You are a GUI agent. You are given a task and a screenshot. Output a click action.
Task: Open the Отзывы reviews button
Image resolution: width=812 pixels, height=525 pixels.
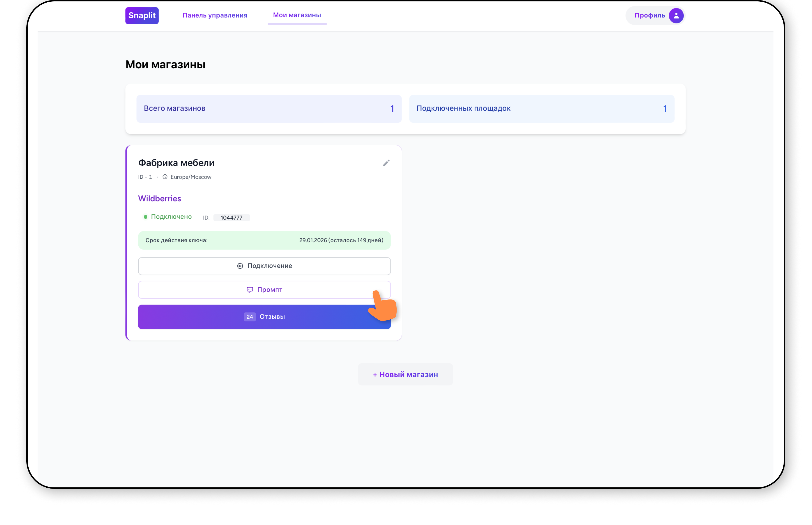[x=272, y=317]
